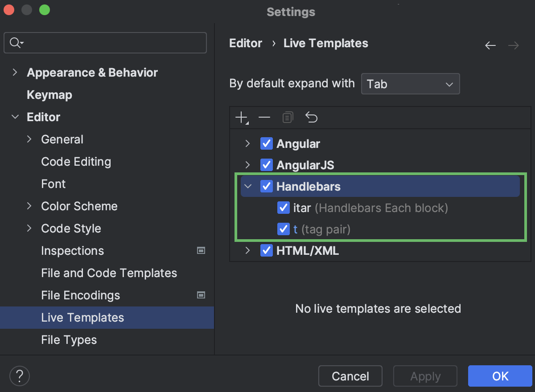
Task: Open the Help question mark icon
Action: (19, 376)
